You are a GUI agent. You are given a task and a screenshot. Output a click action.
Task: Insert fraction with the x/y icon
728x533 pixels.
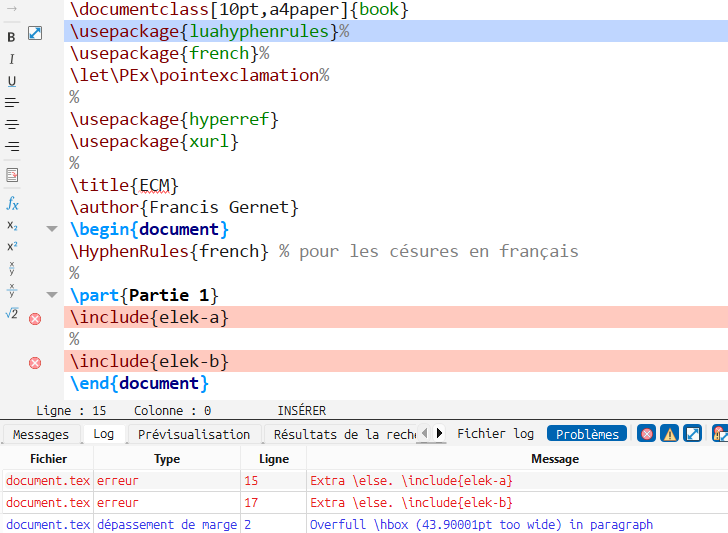click(12, 268)
